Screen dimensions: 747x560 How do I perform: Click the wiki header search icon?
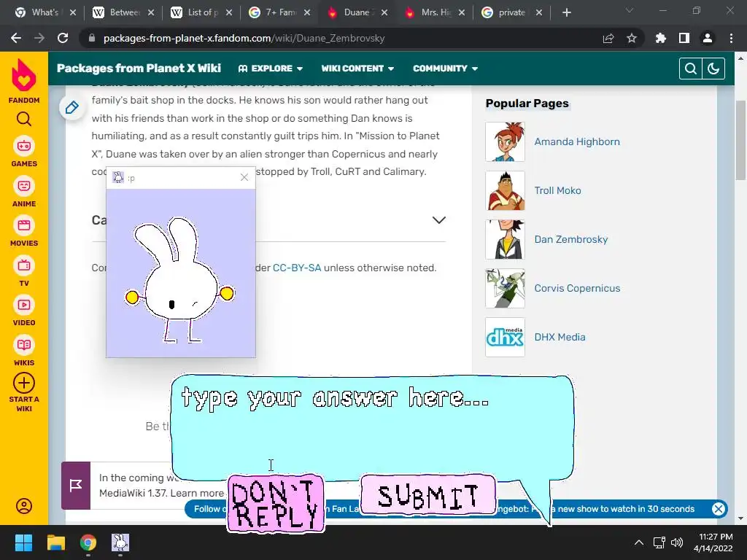(x=691, y=69)
